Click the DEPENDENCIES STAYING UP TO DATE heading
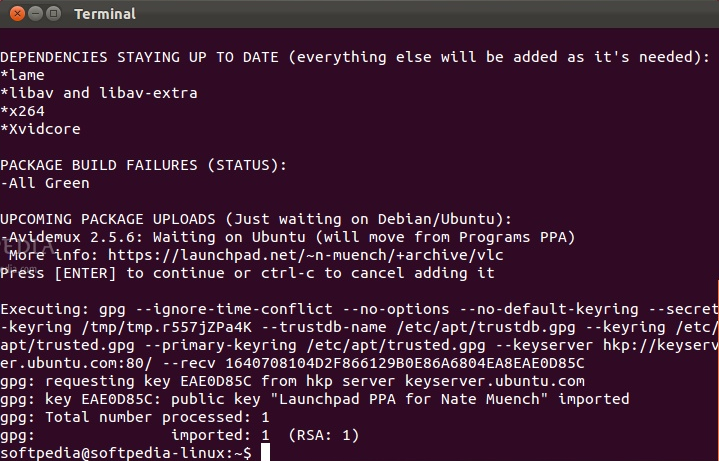719x461 pixels. click(x=355, y=57)
